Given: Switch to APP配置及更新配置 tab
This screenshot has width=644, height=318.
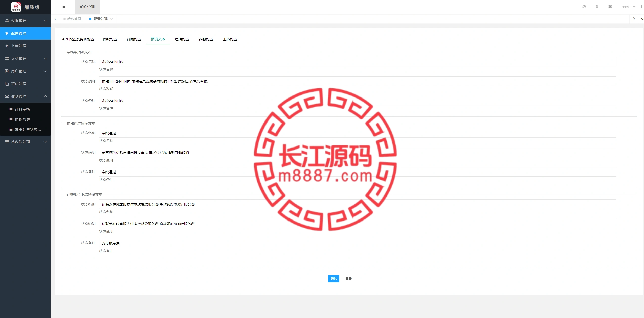Looking at the screenshot, I should coord(78,39).
